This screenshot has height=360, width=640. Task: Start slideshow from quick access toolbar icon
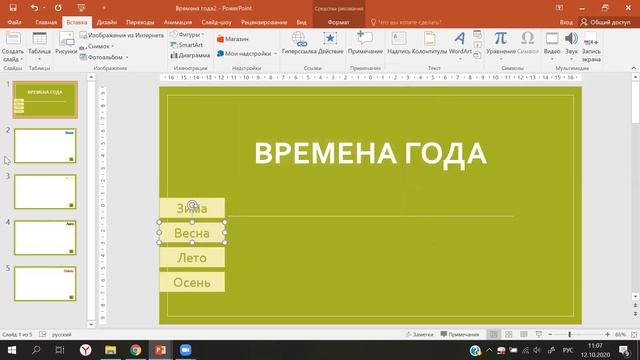[81, 8]
